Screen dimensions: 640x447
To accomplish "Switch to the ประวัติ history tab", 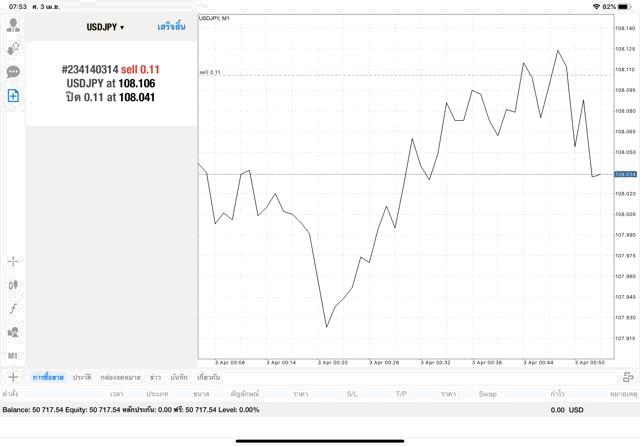I will point(82,377).
